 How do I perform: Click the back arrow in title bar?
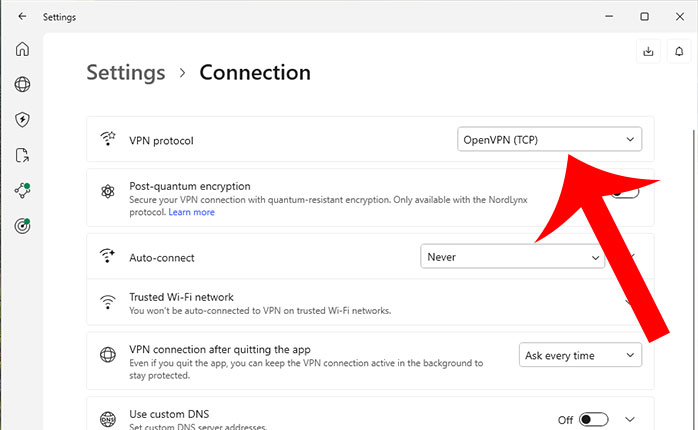(22, 17)
